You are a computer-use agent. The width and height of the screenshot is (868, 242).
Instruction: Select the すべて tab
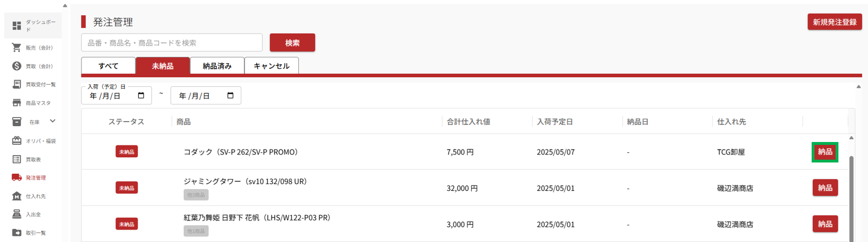pyautogui.click(x=108, y=66)
